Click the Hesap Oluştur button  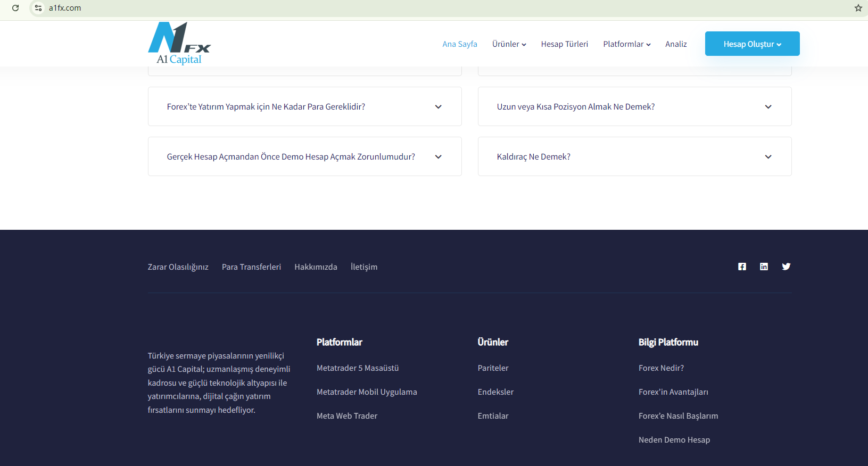pos(752,44)
